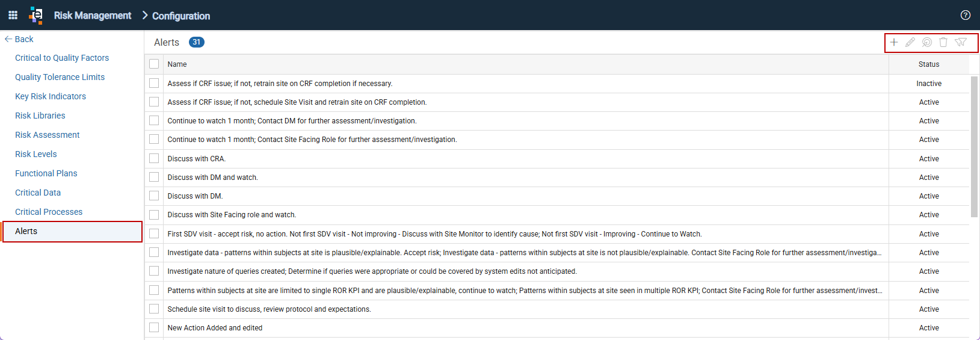Click the vertical scrollbar of alerts table
The height and width of the screenshot is (340, 980).
tap(974, 146)
